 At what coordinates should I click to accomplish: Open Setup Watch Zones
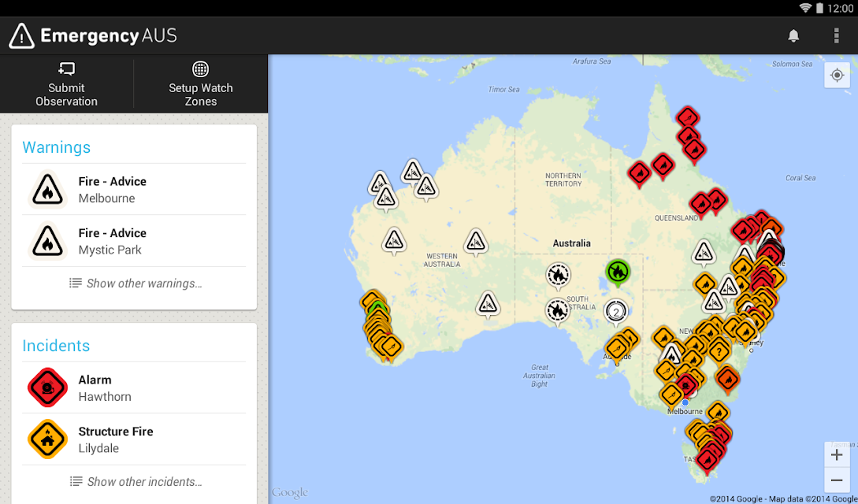(x=201, y=83)
